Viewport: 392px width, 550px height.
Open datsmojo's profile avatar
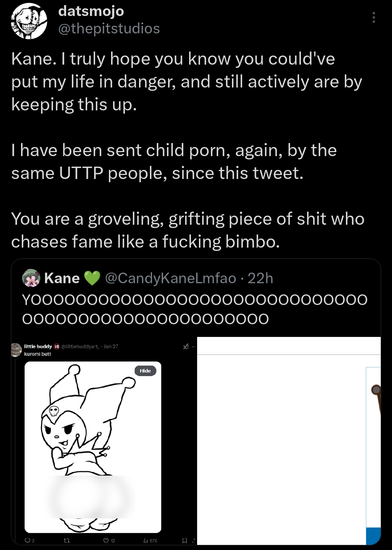pyautogui.click(x=29, y=21)
